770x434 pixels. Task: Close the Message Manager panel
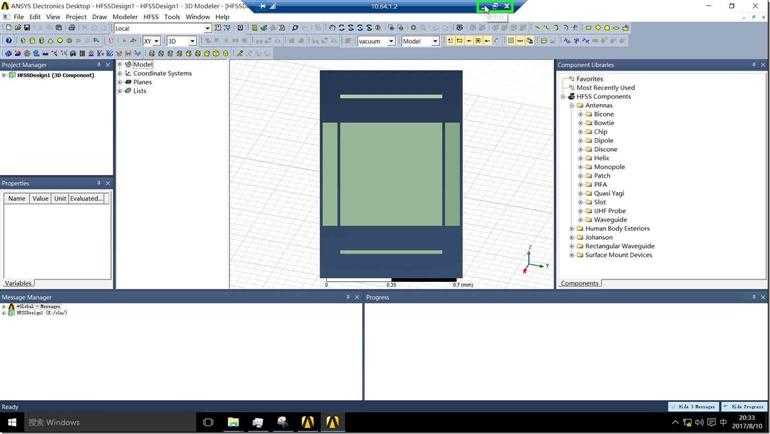point(357,297)
